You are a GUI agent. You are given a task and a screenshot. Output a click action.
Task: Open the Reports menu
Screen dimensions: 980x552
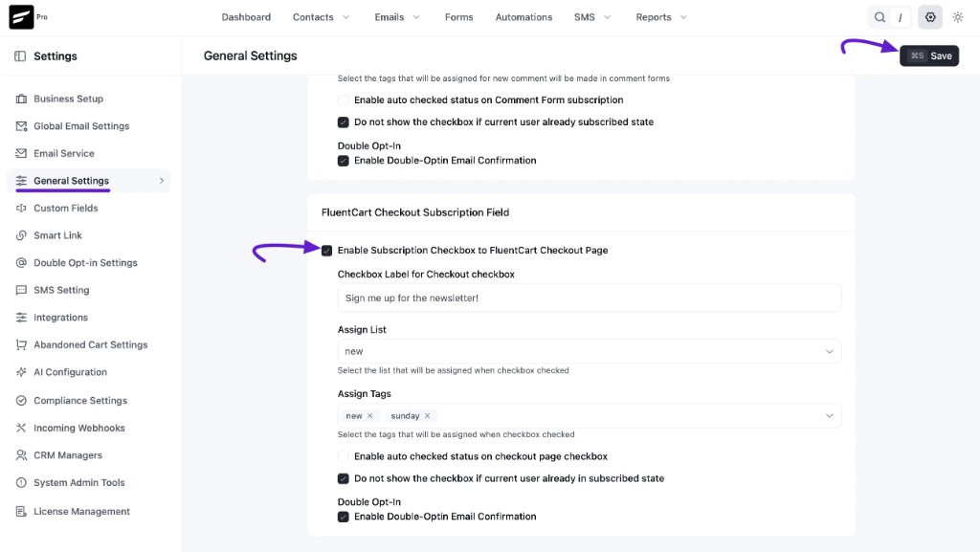pos(654,17)
